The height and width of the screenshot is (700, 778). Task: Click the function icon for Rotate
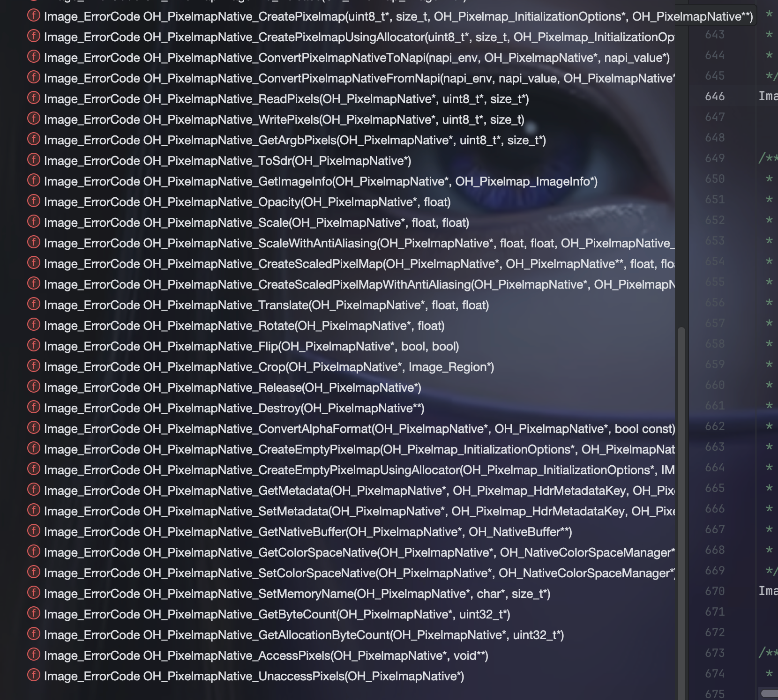coord(34,325)
